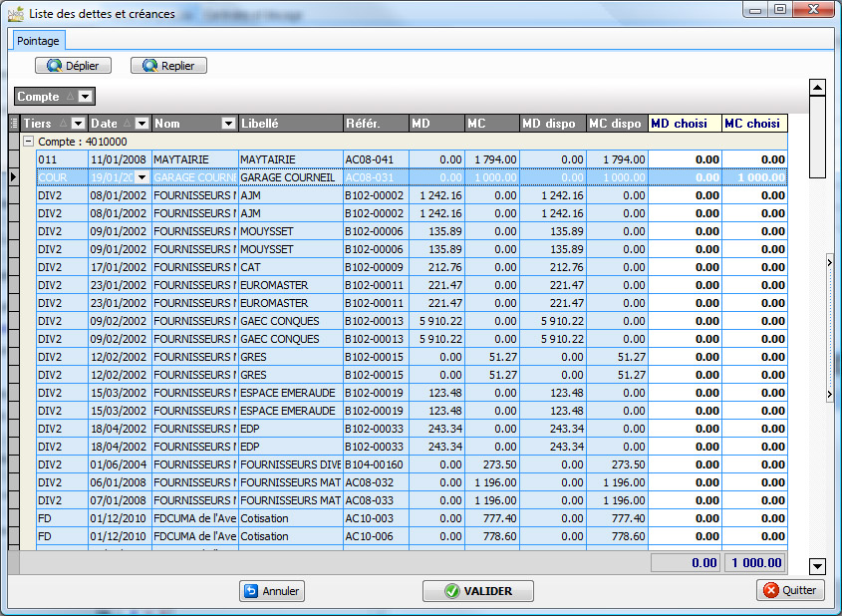Open the grid column chooser icon

[x=14, y=123]
